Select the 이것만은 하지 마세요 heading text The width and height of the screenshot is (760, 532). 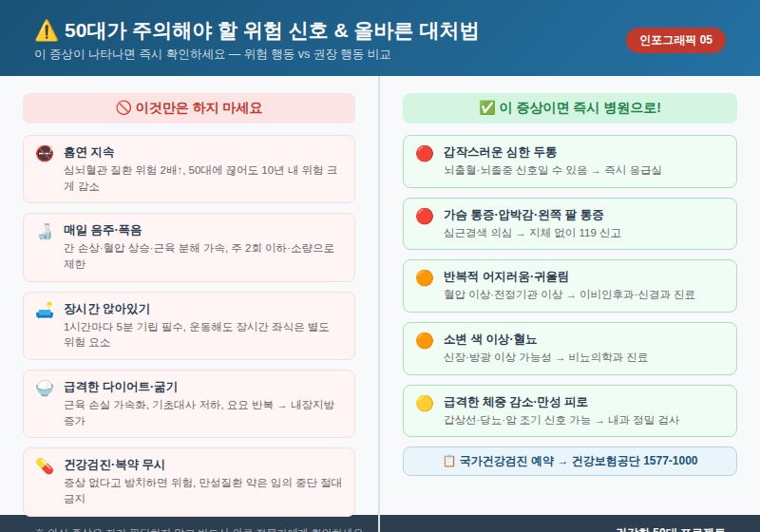199,107
